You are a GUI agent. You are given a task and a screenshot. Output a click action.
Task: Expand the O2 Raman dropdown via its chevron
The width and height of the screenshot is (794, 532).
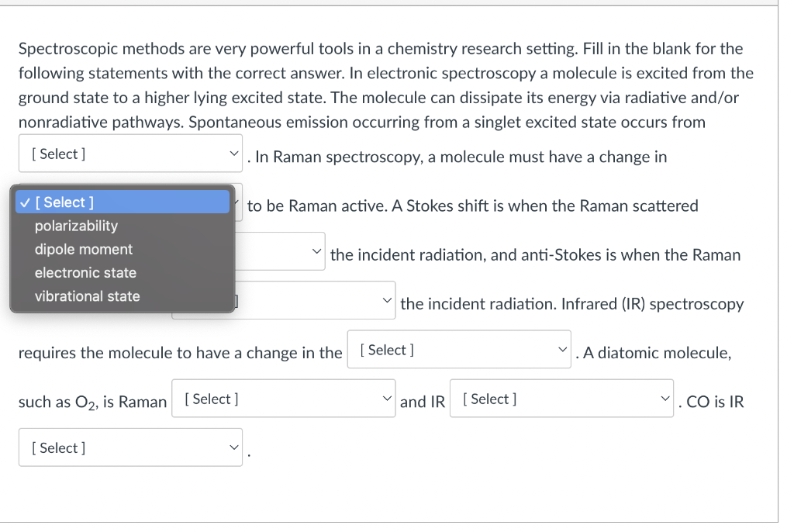coord(387,398)
